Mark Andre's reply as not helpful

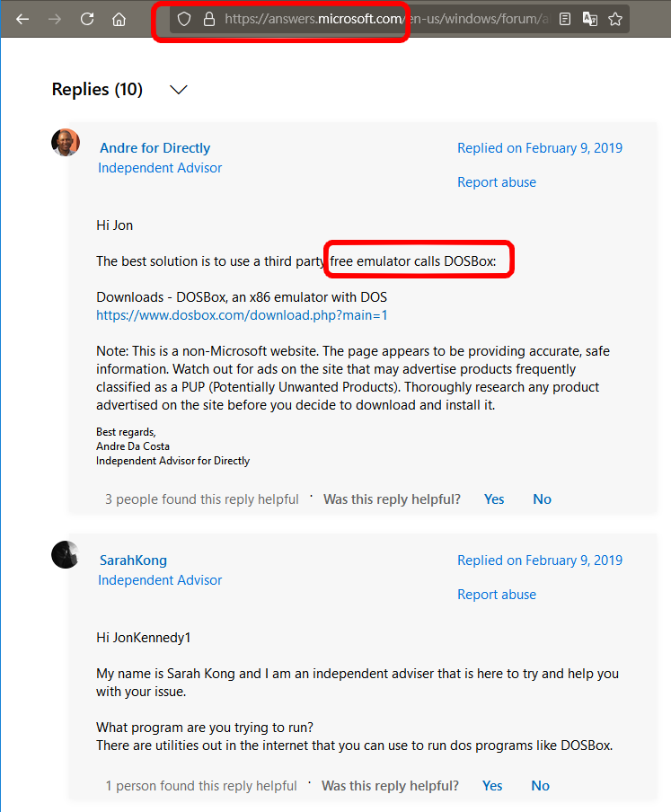542,499
